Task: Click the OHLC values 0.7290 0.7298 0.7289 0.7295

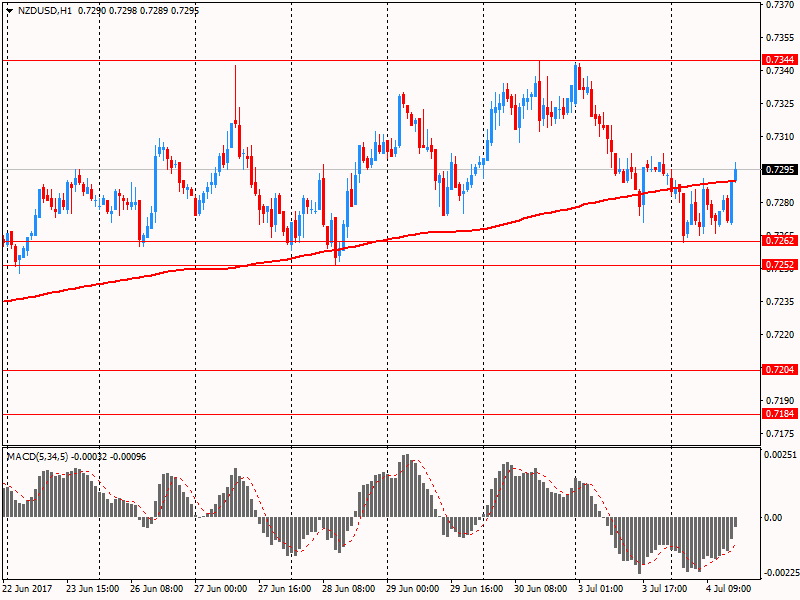Action: (138, 10)
